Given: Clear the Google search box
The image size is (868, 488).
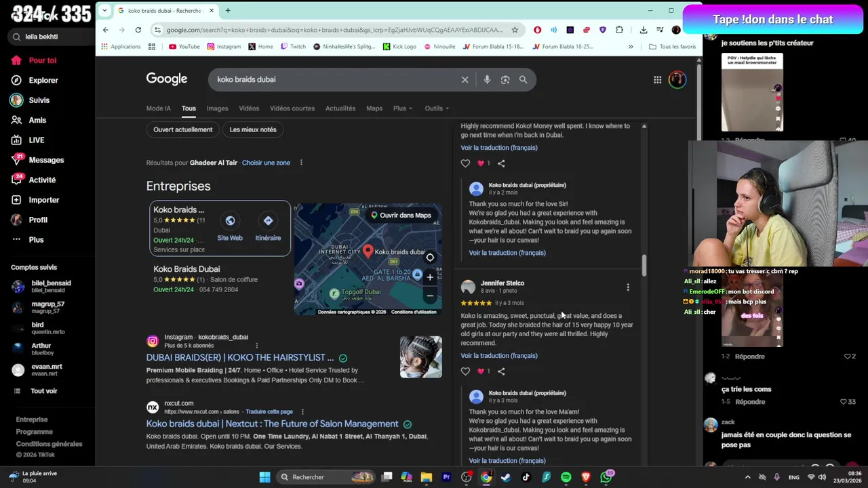Looking at the screenshot, I should click(465, 80).
